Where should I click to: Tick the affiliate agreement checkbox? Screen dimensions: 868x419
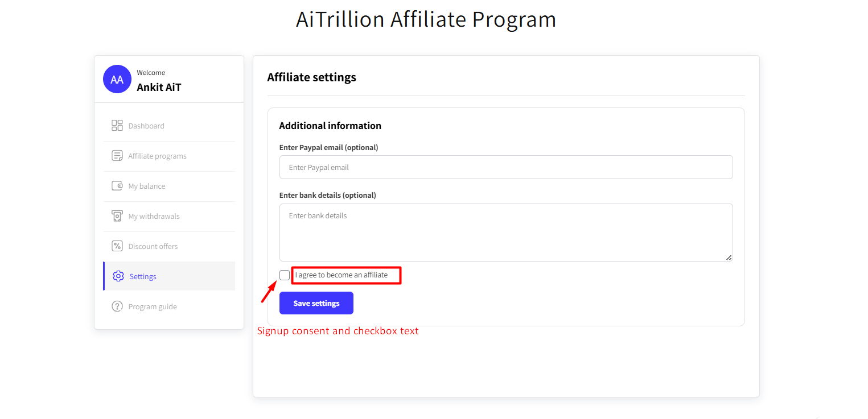285,275
